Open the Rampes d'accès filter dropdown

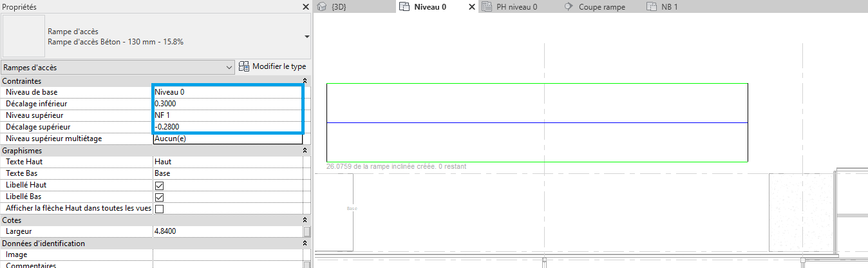[x=230, y=67]
